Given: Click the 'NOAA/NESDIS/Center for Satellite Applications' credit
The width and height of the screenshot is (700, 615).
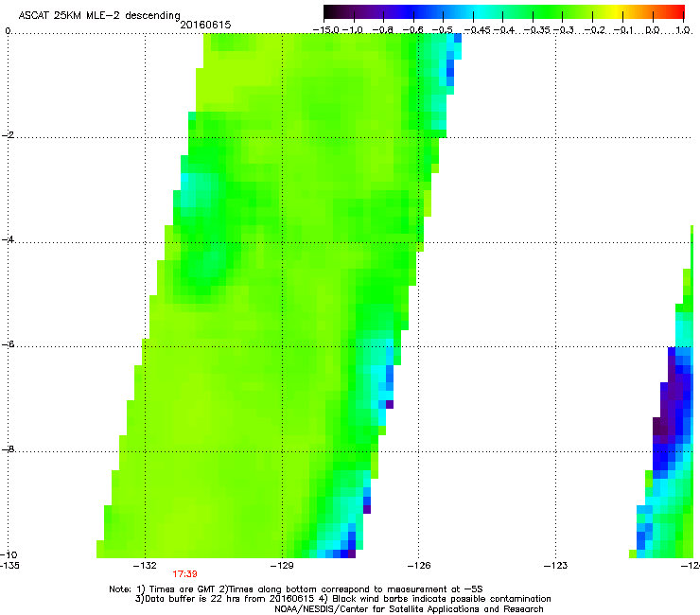Looking at the screenshot, I should tap(409, 609).
